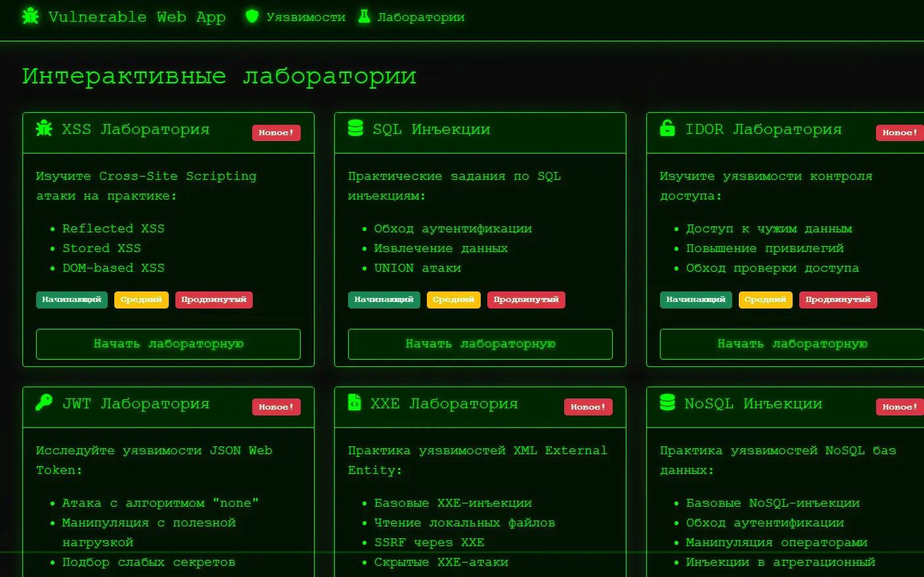Select Продвинутый level on XSS card
924x577 pixels.
click(214, 300)
